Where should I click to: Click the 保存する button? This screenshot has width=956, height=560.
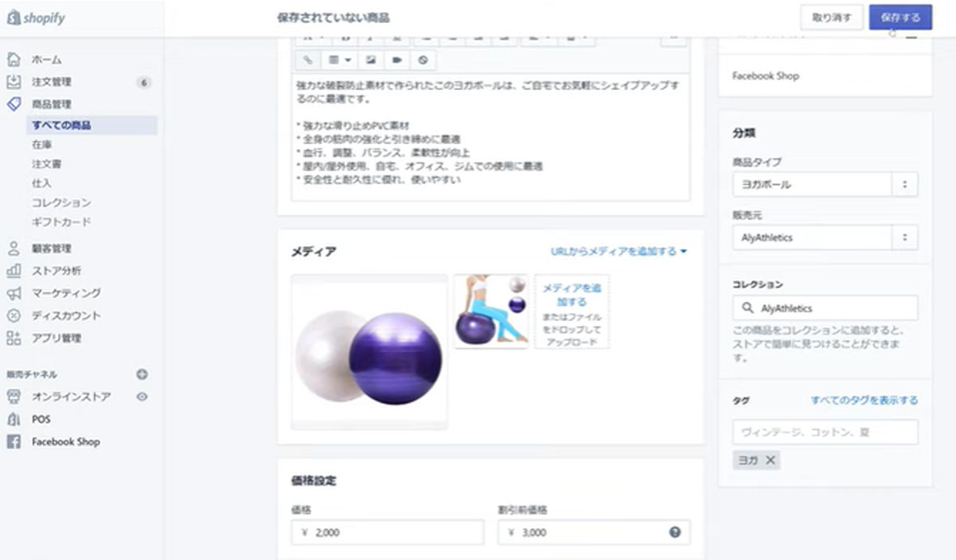[x=900, y=17]
